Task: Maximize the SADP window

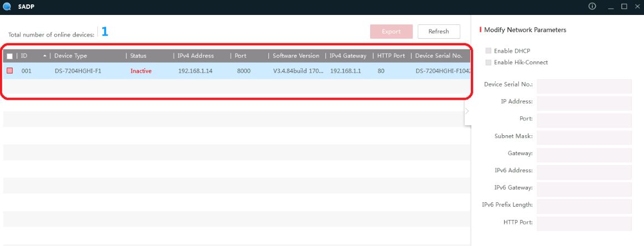Action: 624,7
